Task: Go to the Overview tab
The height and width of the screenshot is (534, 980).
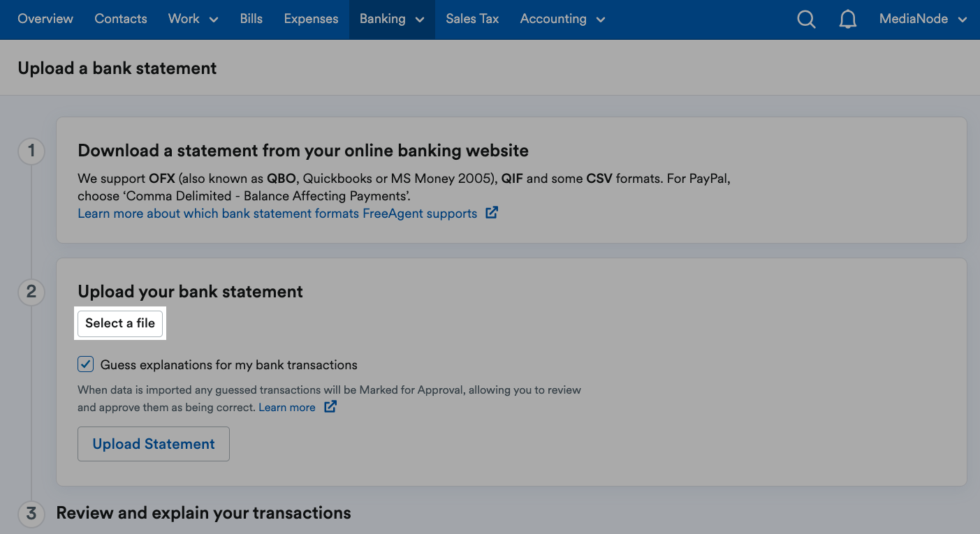Action: pyautogui.click(x=45, y=20)
